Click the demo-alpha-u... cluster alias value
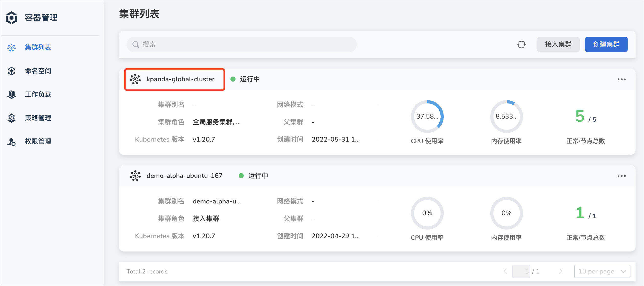Image resolution: width=644 pixels, height=286 pixels. 217,201
